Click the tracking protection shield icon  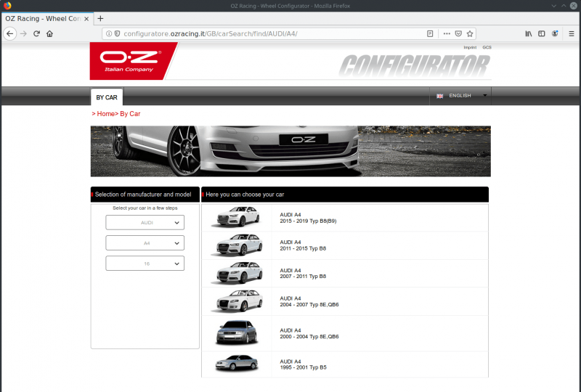117,33
